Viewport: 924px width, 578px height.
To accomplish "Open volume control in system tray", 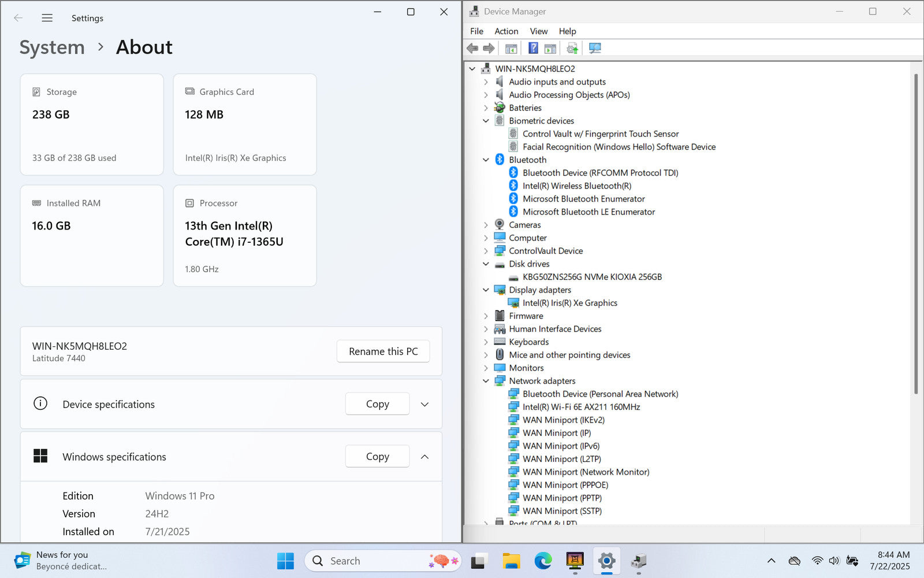I will coord(834,561).
